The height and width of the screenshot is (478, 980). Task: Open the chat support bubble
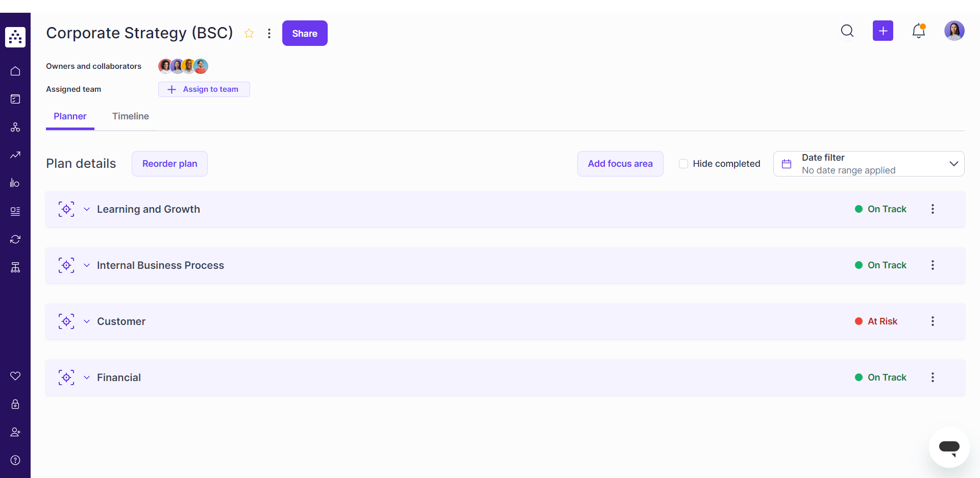[x=949, y=447]
